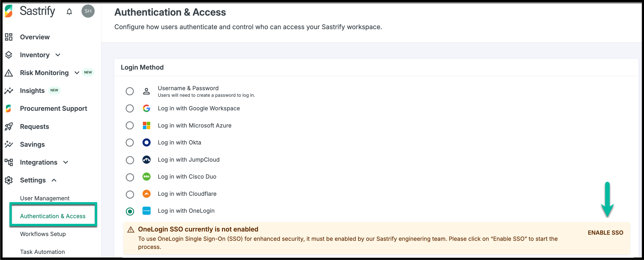Image resolution: width=644 pixels, height=260 pixels.
Task: Expand the Risk Monitoring submenu chevron
Action: point(77,73)
